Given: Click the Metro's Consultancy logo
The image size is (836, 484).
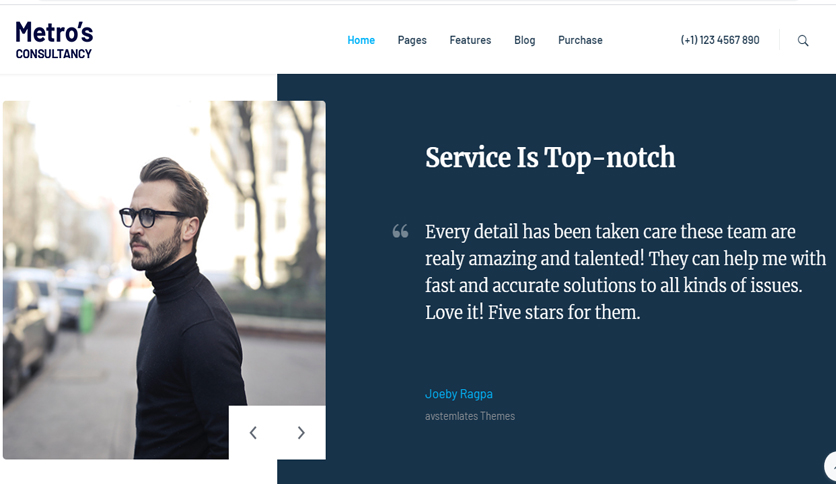Looking at the screenshot, I should coord(54,40).
